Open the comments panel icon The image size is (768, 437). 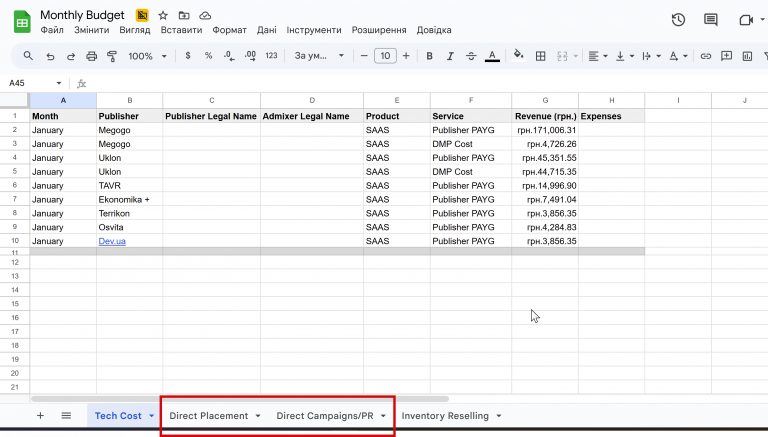coord(711,20)
